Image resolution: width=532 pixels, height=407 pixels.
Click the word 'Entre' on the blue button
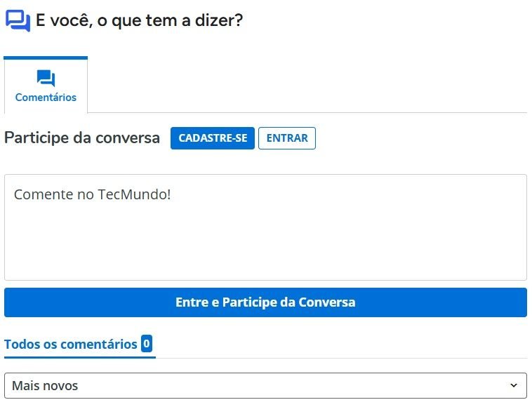192,302
